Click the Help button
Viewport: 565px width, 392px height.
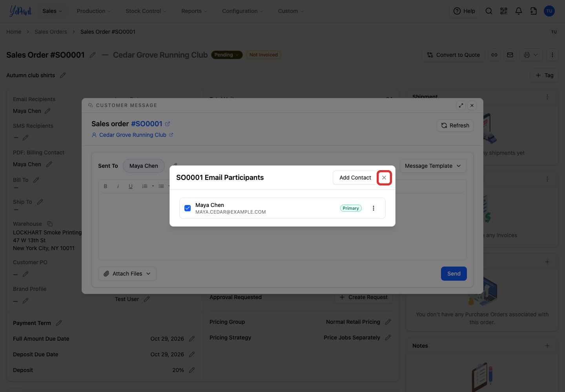pos(464,11)
